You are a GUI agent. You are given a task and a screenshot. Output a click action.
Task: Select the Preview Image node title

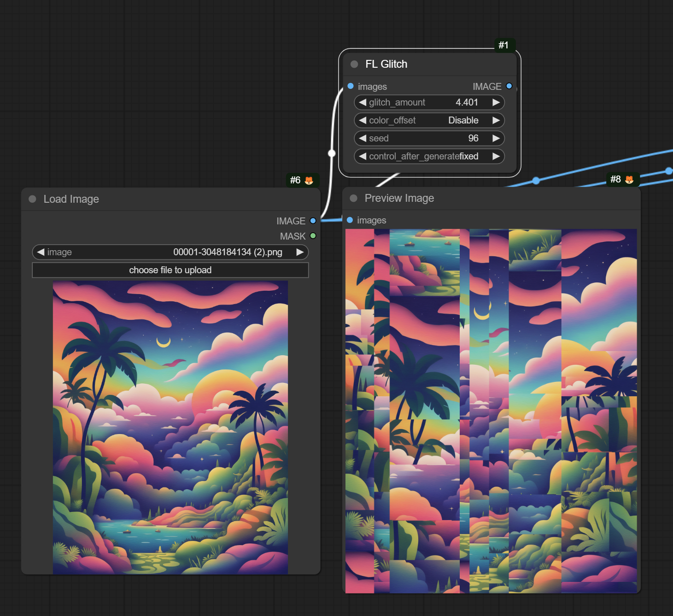[399, 198]
